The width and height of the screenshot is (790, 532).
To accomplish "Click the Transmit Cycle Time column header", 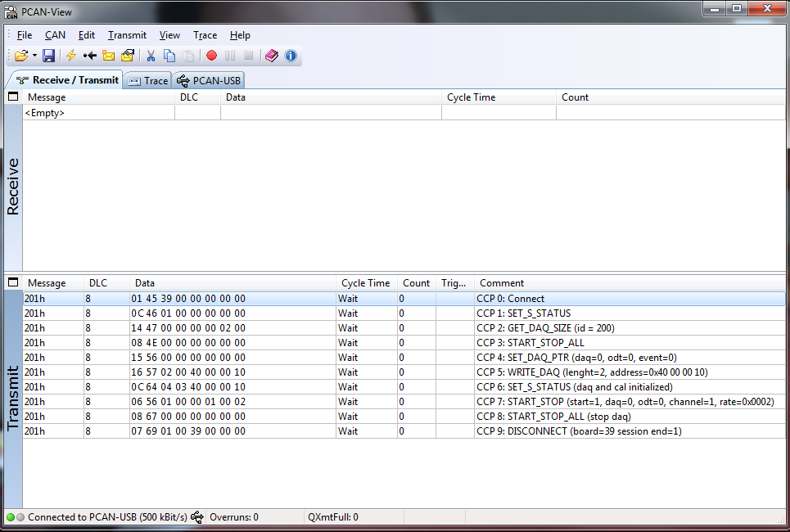I will click(367, 283).
